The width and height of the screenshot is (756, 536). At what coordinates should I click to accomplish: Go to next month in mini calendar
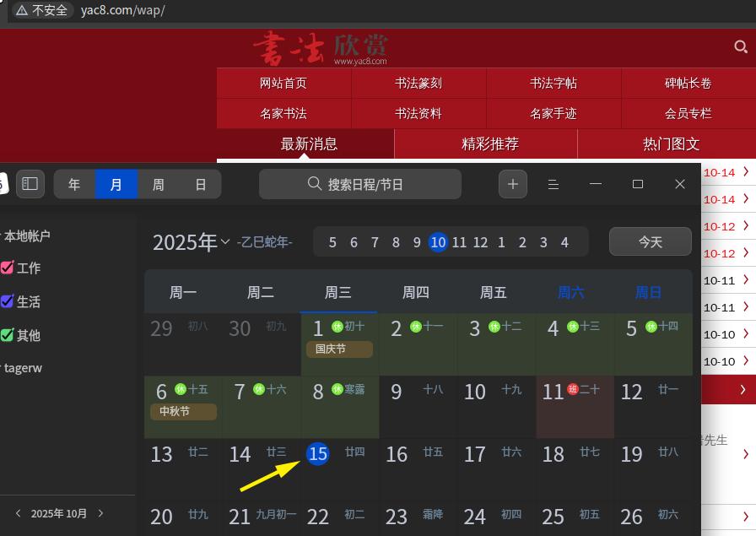coord(100,513)
